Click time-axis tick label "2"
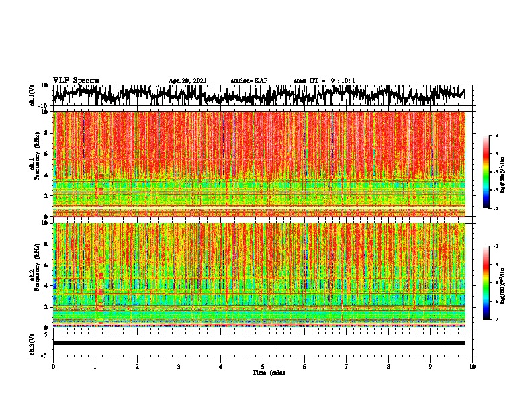 tap(137, 367)
